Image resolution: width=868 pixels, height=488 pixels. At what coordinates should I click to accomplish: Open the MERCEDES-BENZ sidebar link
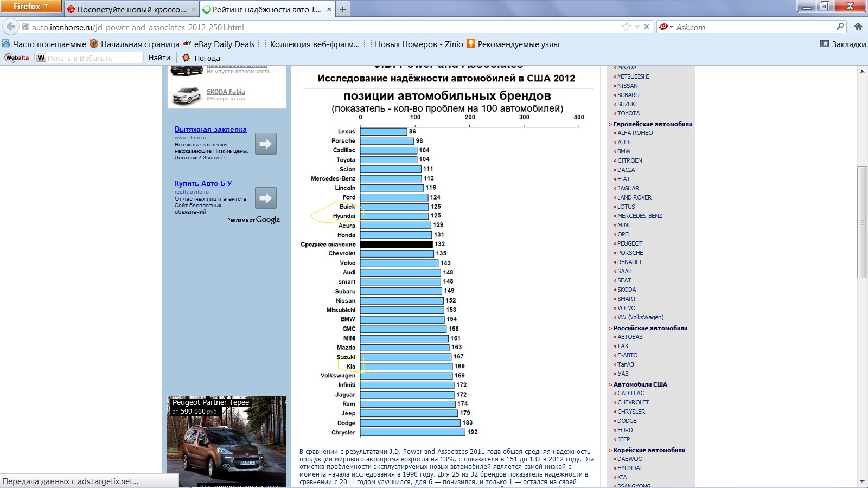640,216
